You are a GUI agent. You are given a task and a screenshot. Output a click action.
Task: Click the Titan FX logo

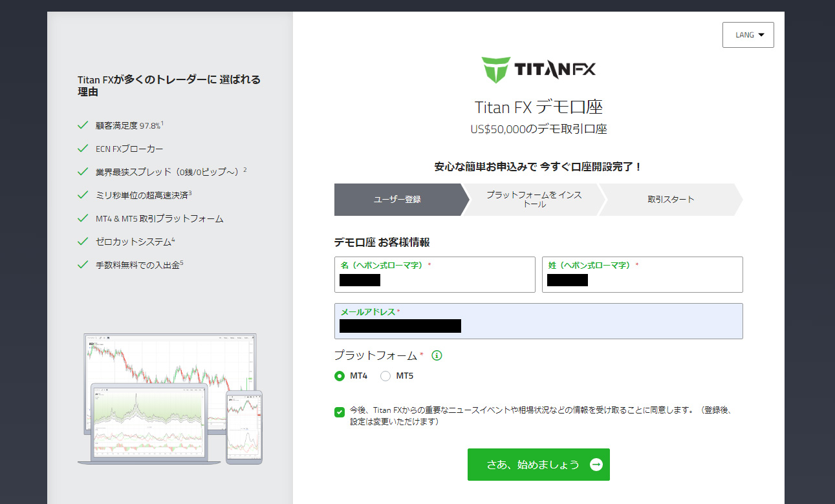(539, 70)
